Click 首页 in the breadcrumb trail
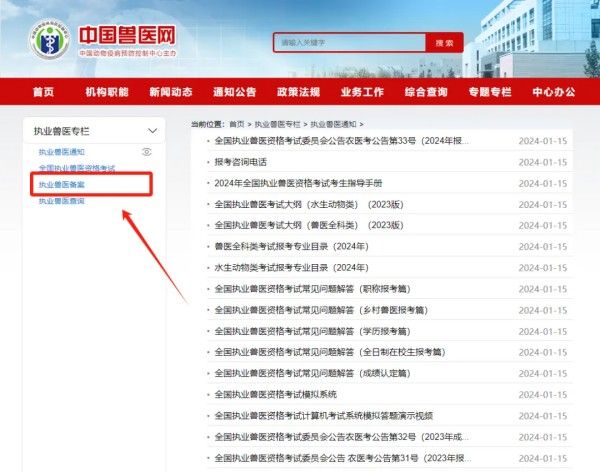This screenshot has width=600, height=472. [x=236, y=124]
